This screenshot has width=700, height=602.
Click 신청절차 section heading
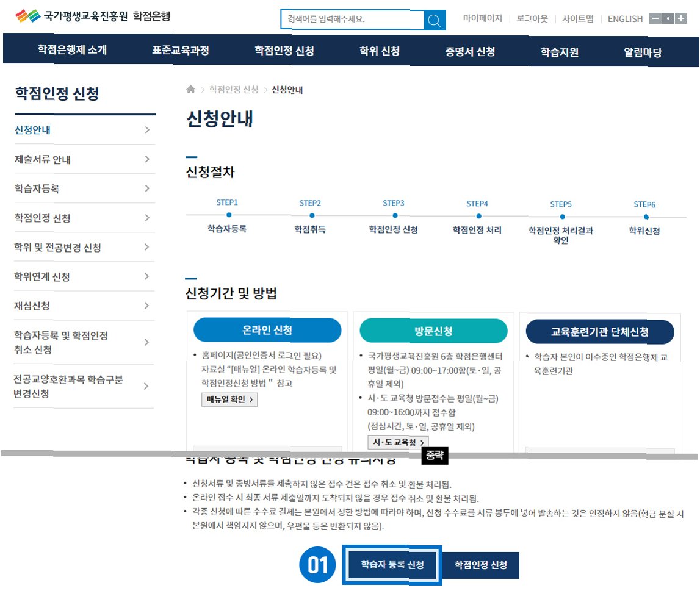(211, 172)
